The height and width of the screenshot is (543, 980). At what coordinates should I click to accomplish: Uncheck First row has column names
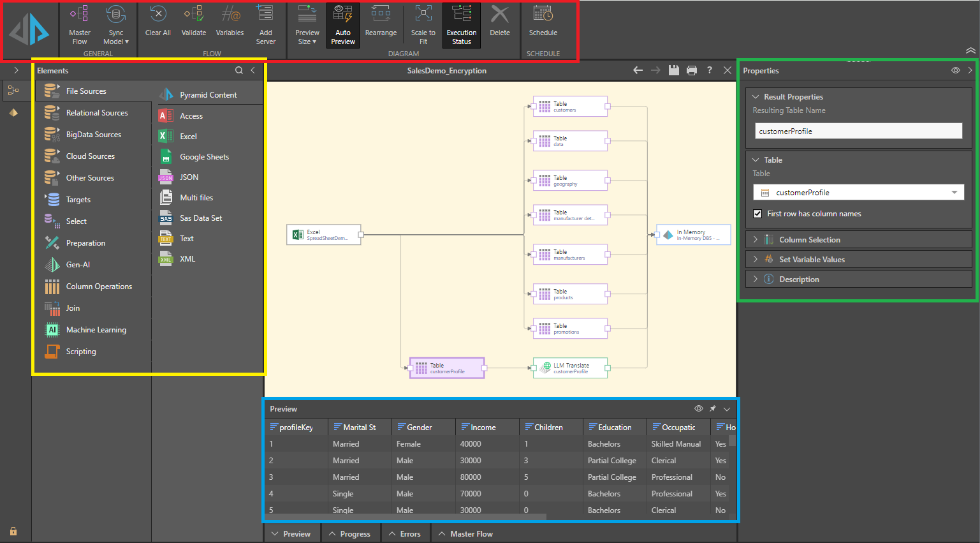click(758, 214)
